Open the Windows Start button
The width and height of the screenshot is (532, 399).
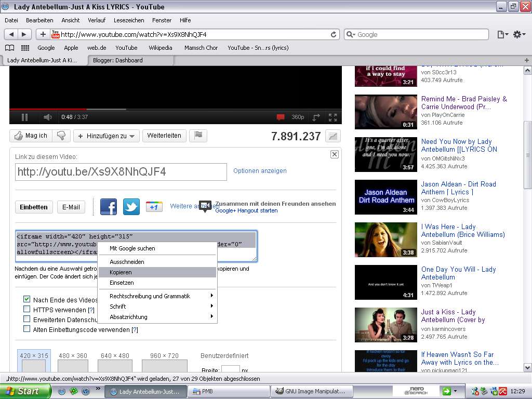tap(25, 391)
